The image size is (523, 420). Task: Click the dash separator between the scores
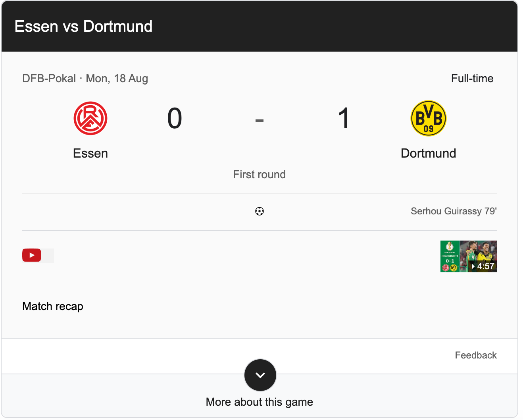[259, 120]
